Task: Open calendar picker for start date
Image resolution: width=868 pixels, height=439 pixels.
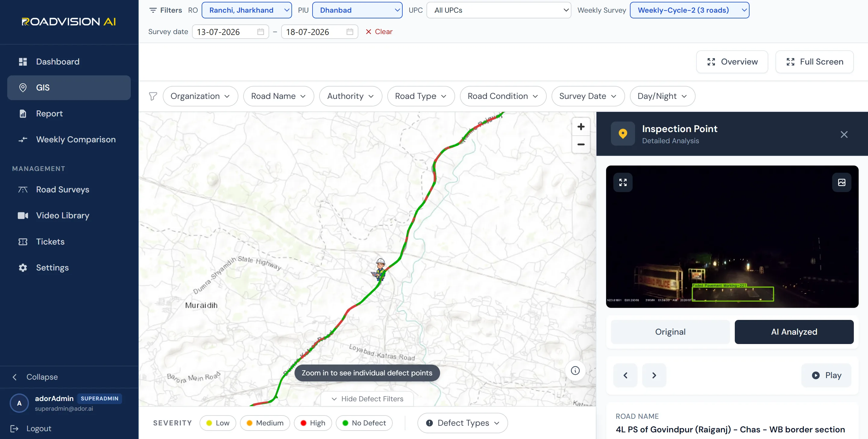Action: (x=260, y=32)
